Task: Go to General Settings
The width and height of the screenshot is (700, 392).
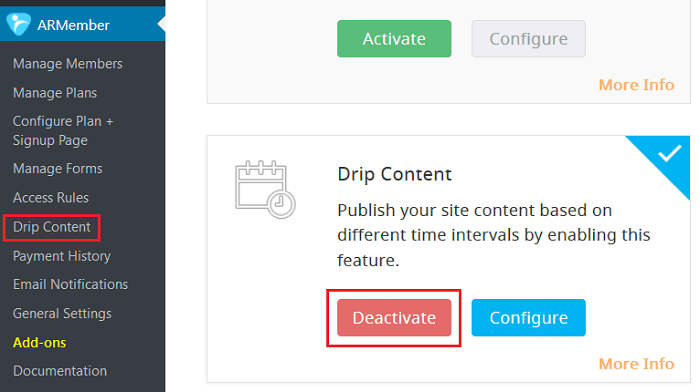Action: tap(62, 314)
